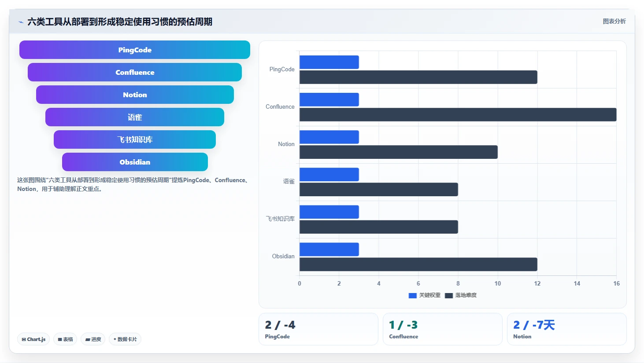Click Confluence's blue 关键权重 bar
Screen dimensions: 644x363
[x=329, y=99]
